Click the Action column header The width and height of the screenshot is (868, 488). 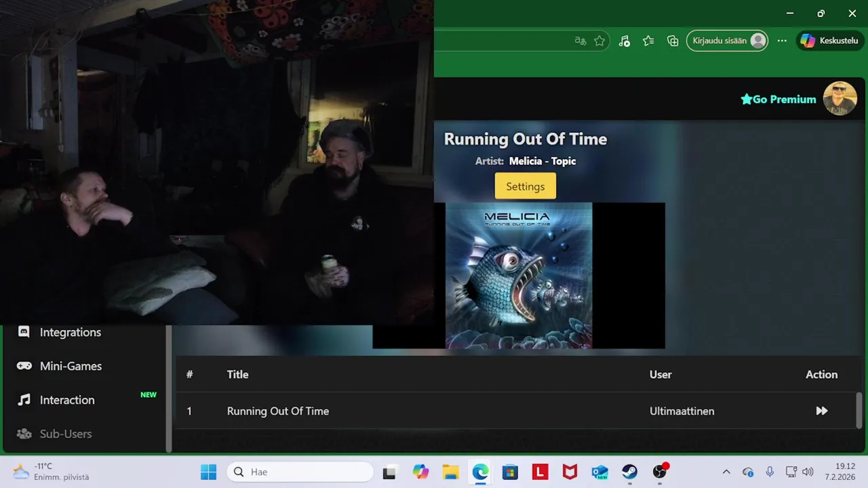(821, 374)
